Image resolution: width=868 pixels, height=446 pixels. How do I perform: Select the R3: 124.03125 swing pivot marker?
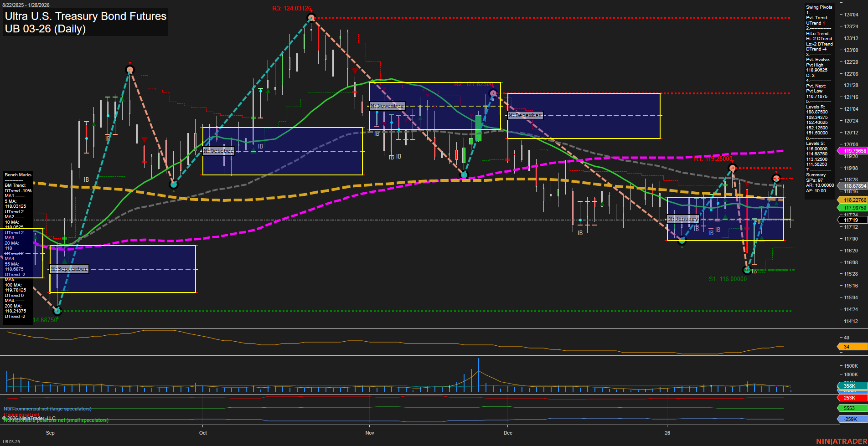[x=292, y=8]
